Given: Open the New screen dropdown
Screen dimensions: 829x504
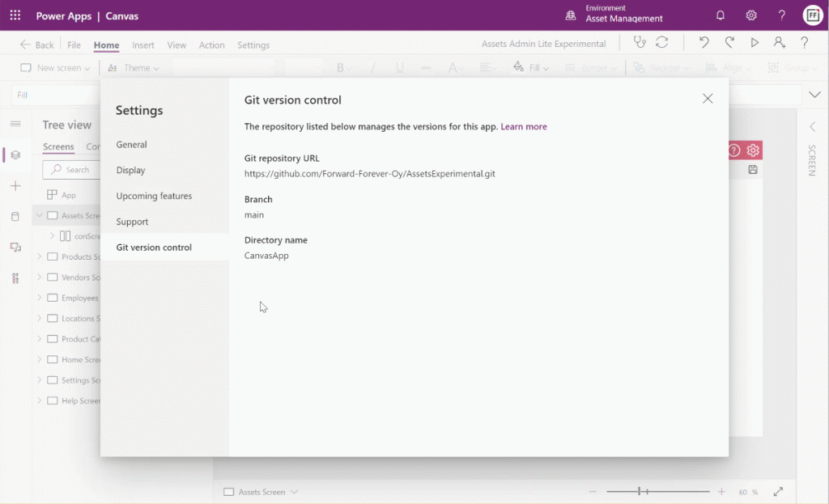Looking at the screenshot, I should pos(53,68).
